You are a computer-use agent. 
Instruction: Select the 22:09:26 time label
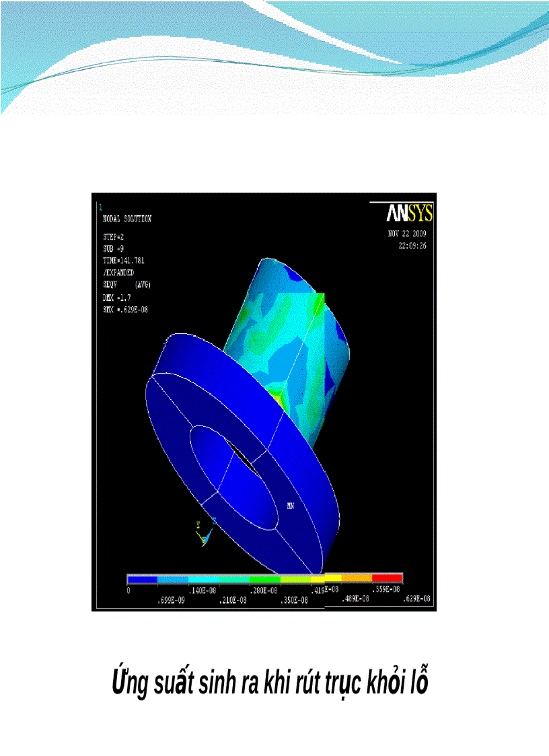(x=414, y=245)
